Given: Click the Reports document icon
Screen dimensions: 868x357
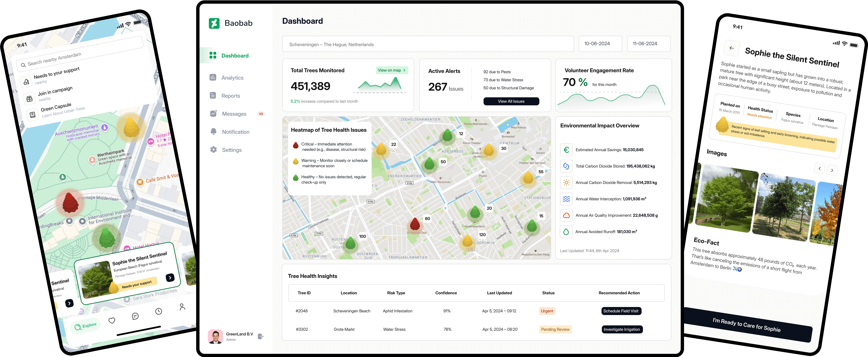Looking at the screenshot, I should click(x=213, y=95).
